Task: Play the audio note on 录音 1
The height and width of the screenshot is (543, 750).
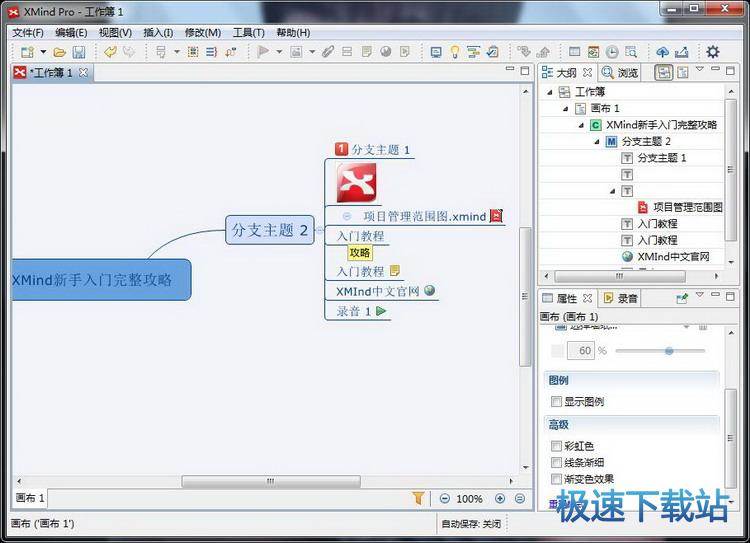Action: [381, 311]
